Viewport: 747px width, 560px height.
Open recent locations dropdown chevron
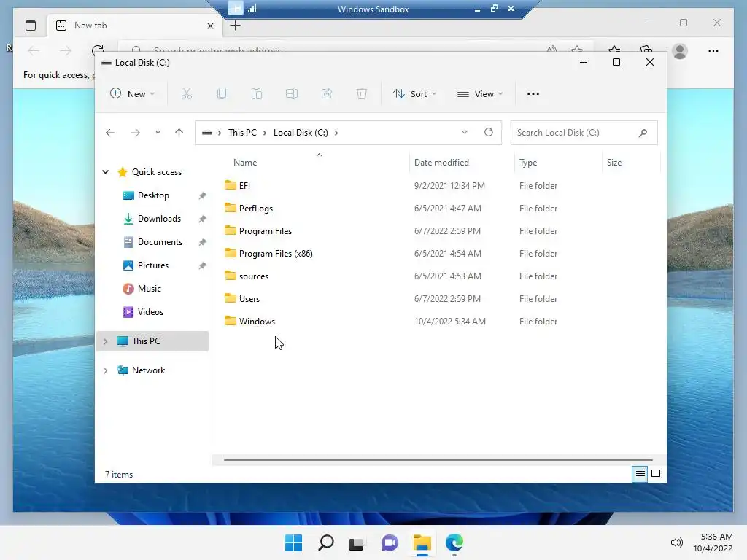point(158,133)
